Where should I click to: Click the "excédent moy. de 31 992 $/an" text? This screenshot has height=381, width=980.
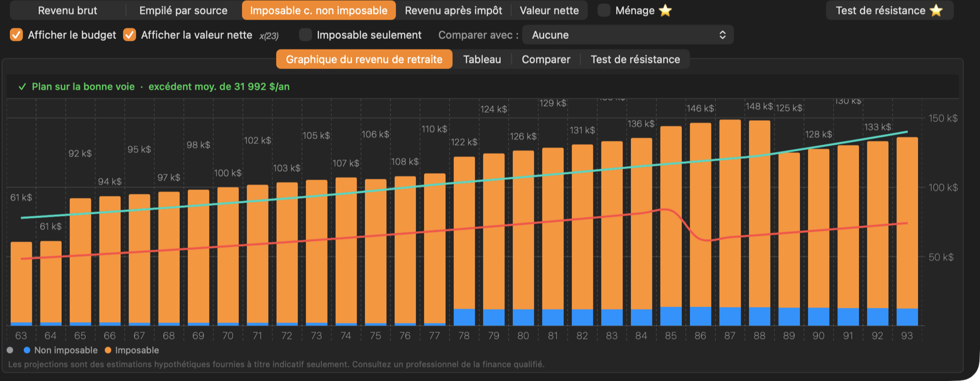[x=219, y=87]
